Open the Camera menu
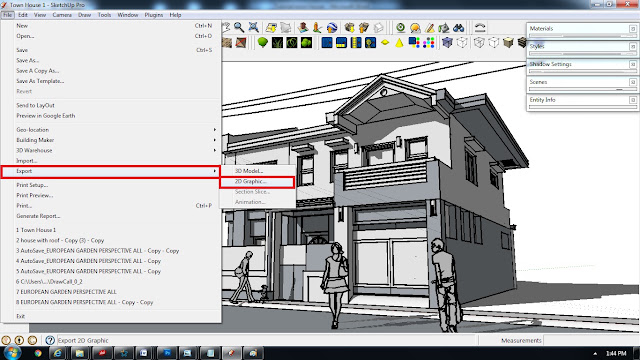Image resolution: width=640 pixels, height=360 pixels. click(x=62, y=15)
